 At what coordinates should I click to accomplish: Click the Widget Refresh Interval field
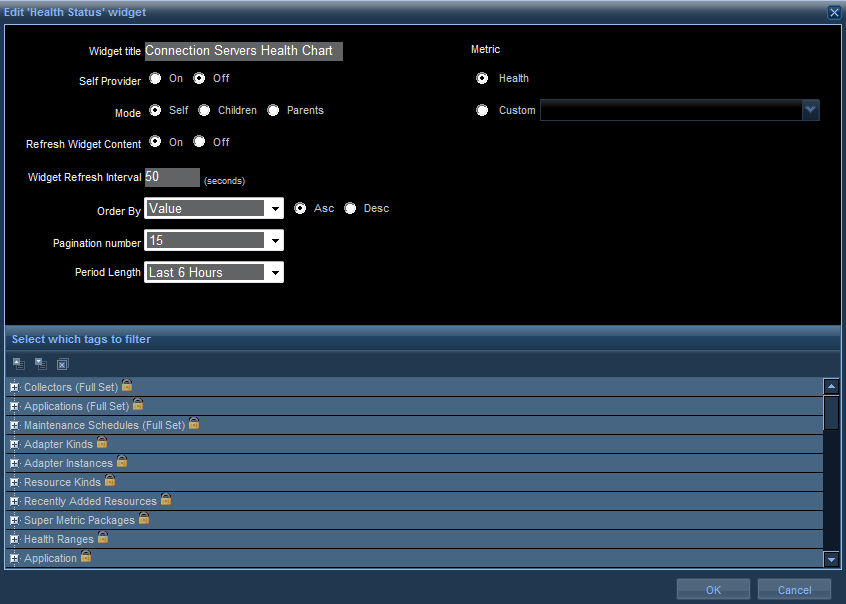[x=172, y=178]
